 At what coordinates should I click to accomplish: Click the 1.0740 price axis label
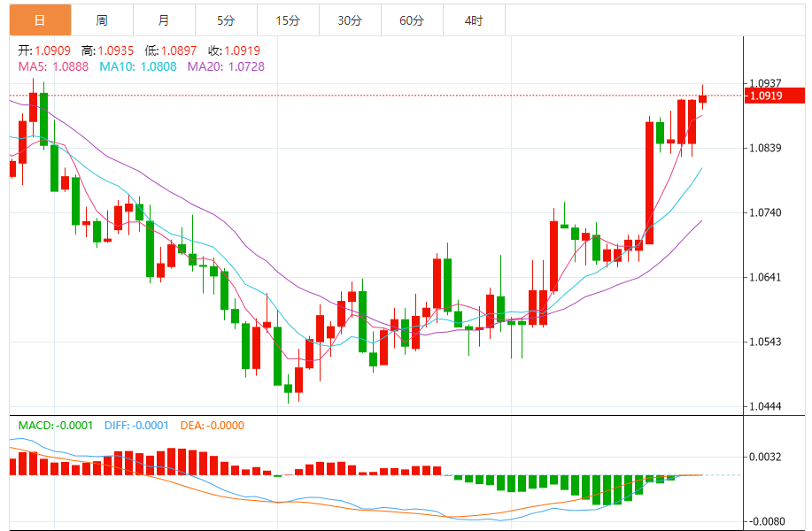[765, 212]
